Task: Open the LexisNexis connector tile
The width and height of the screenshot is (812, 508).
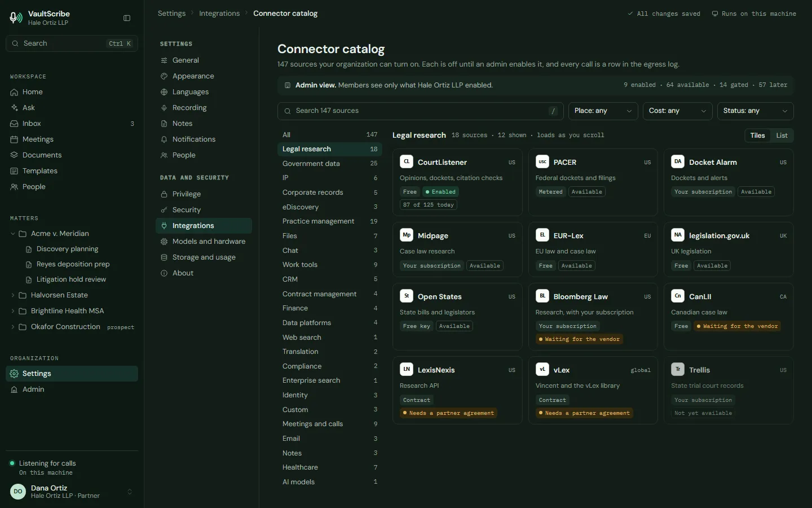Action: (x=457, y=390)
